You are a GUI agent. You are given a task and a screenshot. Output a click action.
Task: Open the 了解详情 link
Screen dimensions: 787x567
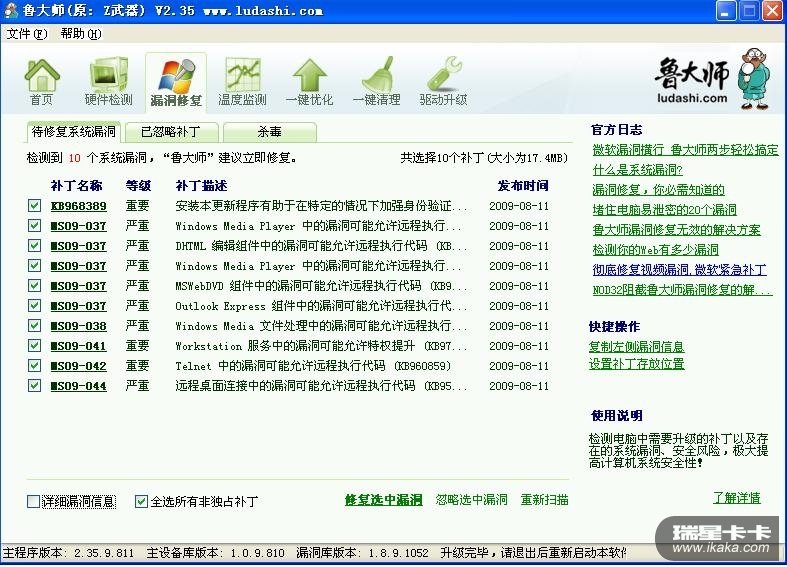(737, 498)
